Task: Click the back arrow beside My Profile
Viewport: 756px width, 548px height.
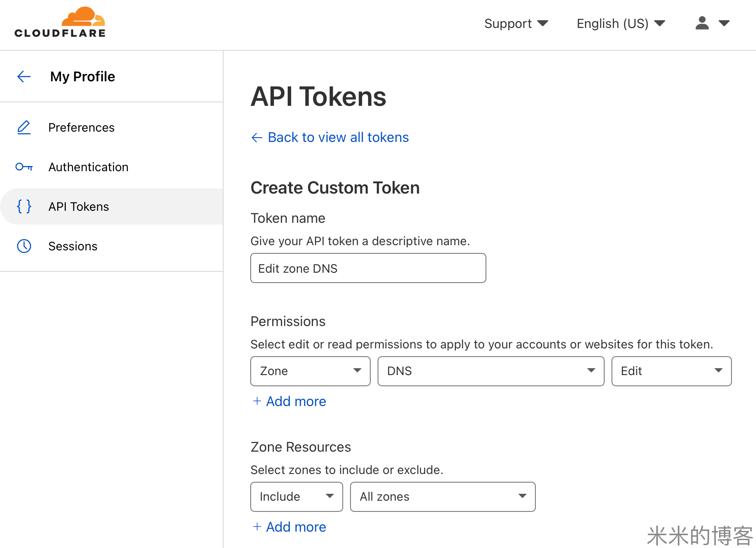Action: pyautogui.click(x=24, y=77)
